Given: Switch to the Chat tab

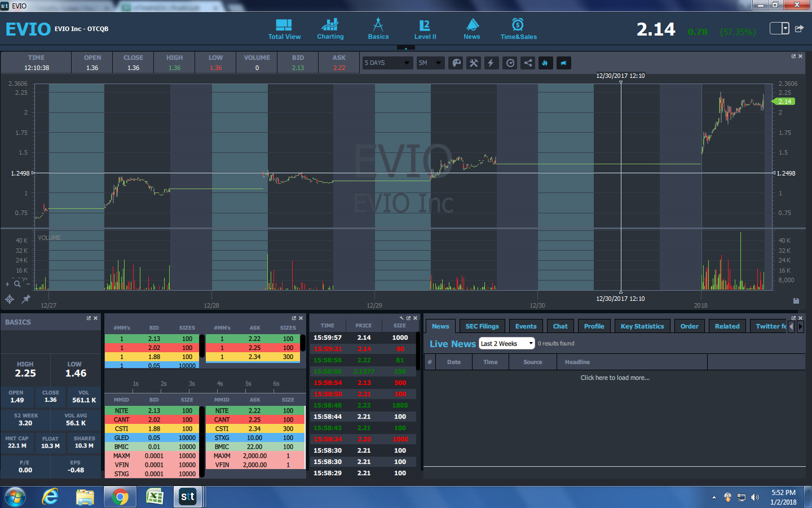Looking at the screenshot, I should 561,326.
